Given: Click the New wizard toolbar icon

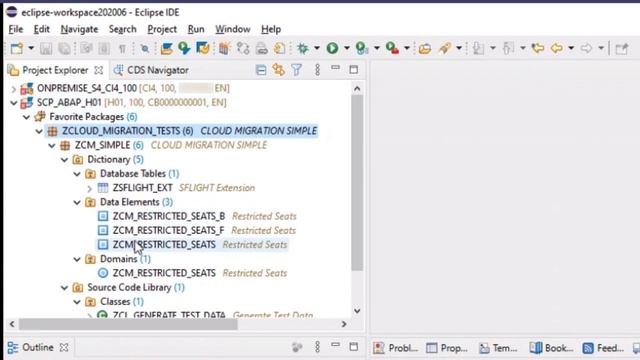Looking at the screenshot, I should click(x=17, y=48).
